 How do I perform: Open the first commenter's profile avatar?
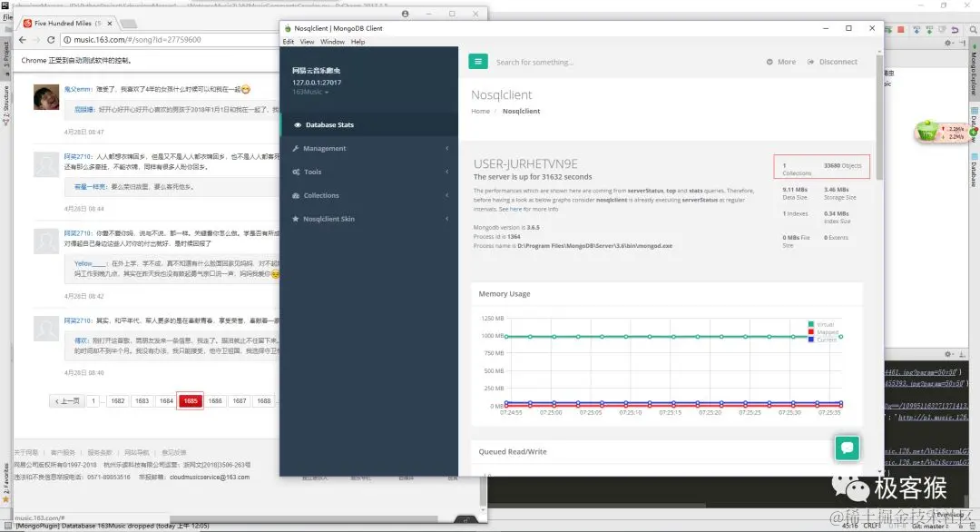click(45, 97)
